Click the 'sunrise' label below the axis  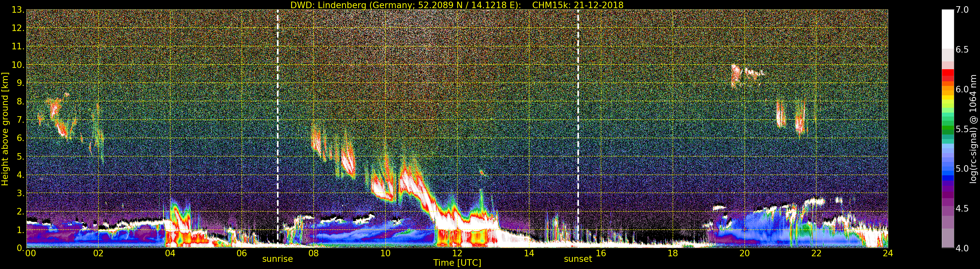click(x=278, y=259)
